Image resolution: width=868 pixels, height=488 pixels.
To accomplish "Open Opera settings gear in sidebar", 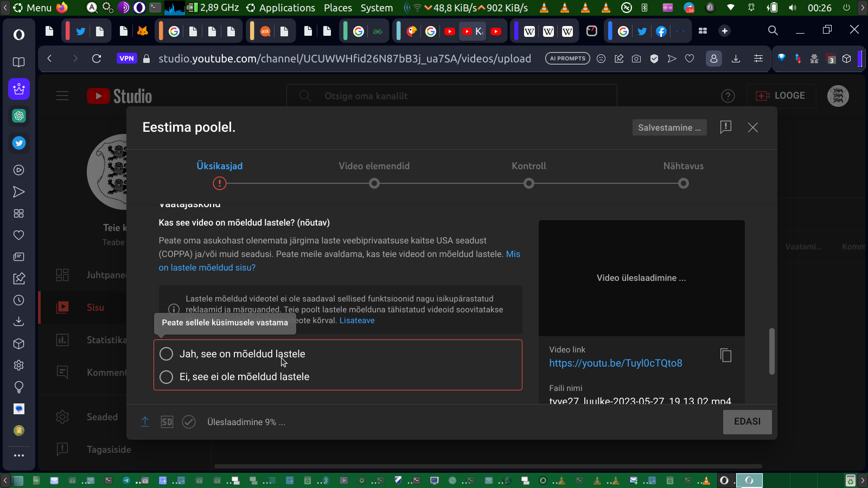I will tap(19, 365).
